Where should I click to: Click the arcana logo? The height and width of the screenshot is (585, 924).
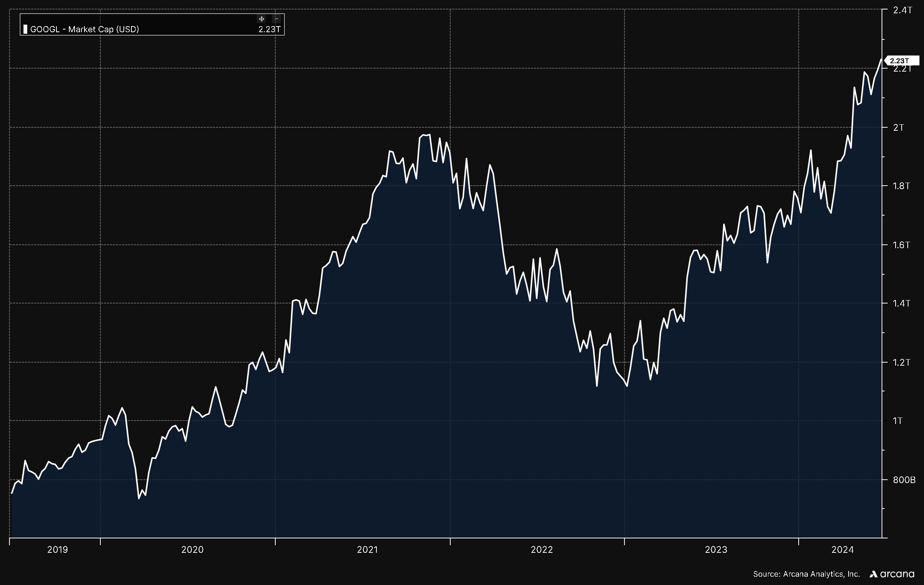coord(892,574)
